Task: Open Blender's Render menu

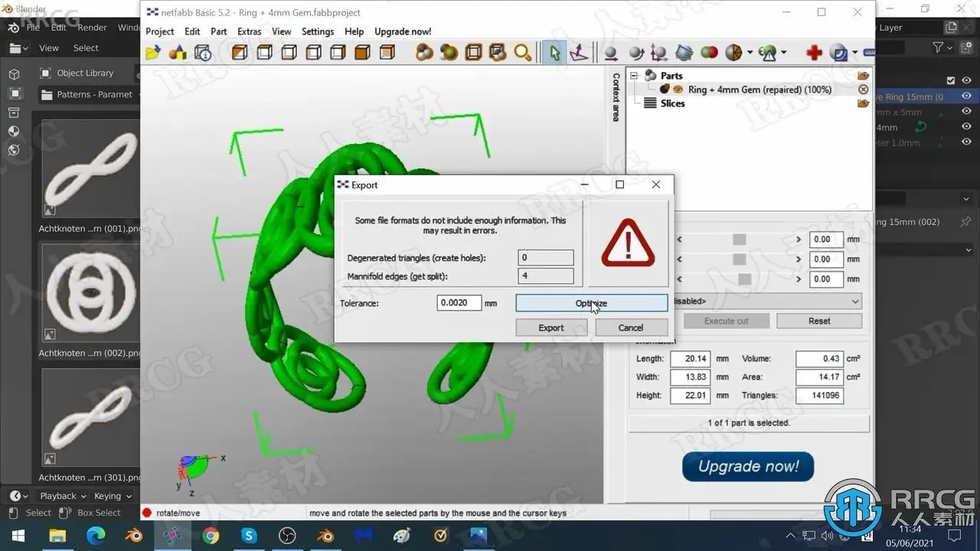Action: pos(93,28)
